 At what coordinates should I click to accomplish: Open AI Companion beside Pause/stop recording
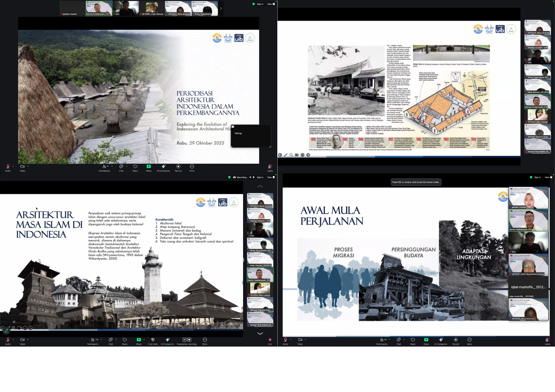[x=167, y=340]
